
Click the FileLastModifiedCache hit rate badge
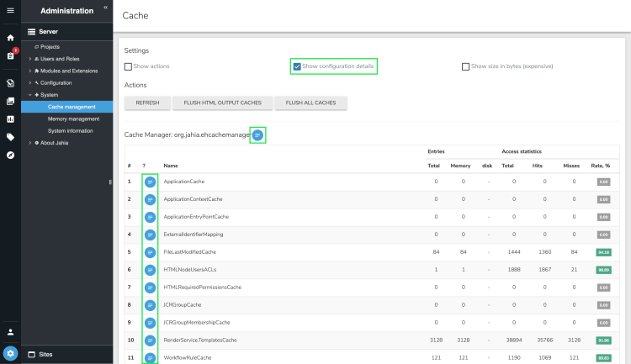click(x=603, y=252)
